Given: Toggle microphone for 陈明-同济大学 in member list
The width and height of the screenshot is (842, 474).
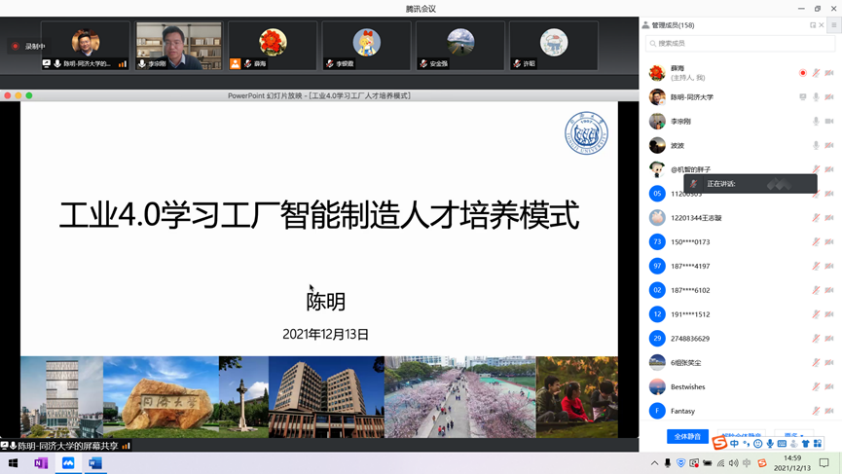Looking at the screenshot, I should [816, 97].
